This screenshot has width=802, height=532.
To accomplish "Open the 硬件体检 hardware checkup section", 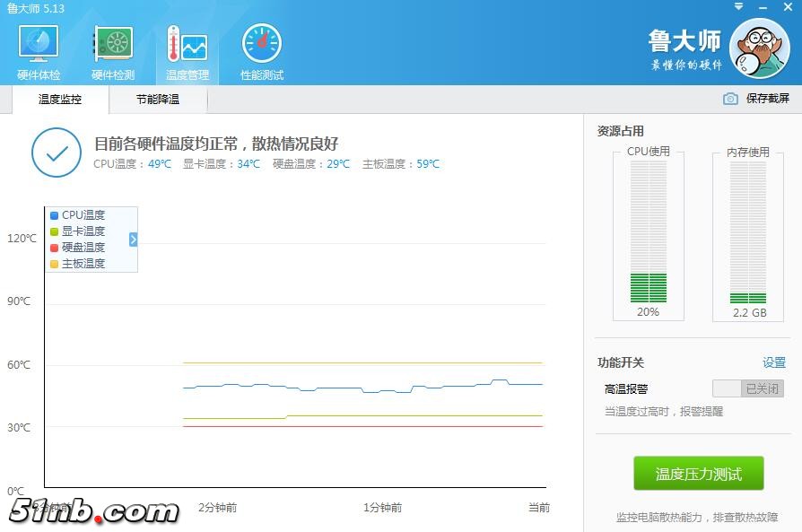I will tap(39, 52).
